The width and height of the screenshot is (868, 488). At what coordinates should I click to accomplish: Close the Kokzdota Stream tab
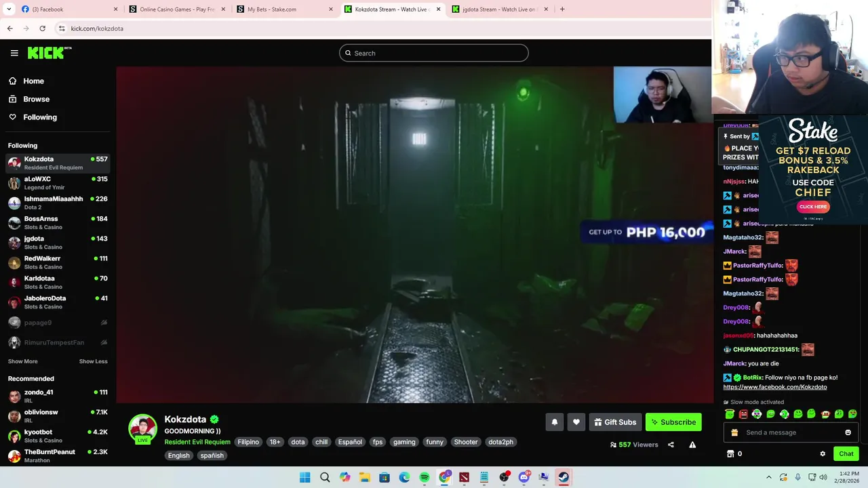438,9
